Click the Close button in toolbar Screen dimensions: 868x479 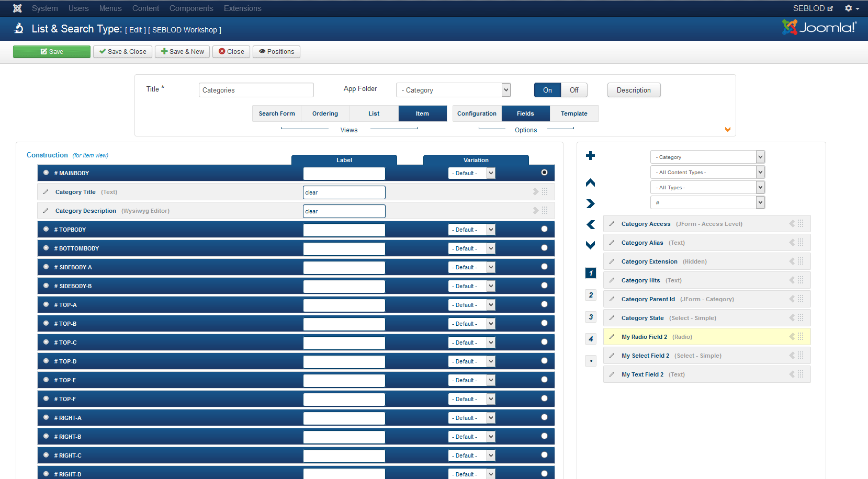[x=231, y=52]
